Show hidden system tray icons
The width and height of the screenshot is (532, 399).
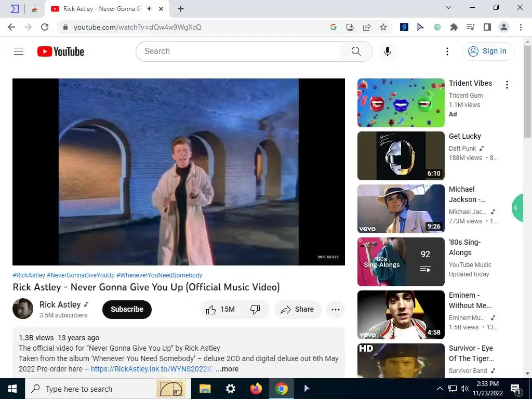click(440, 389)
